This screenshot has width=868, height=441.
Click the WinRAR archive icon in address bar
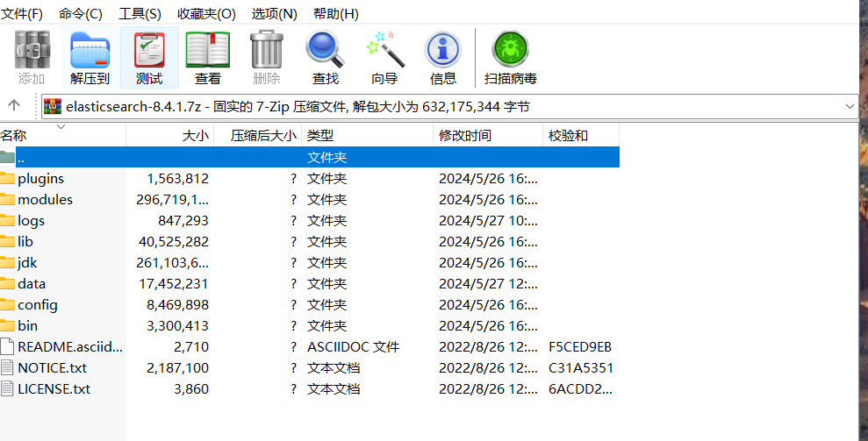(53, 106)
